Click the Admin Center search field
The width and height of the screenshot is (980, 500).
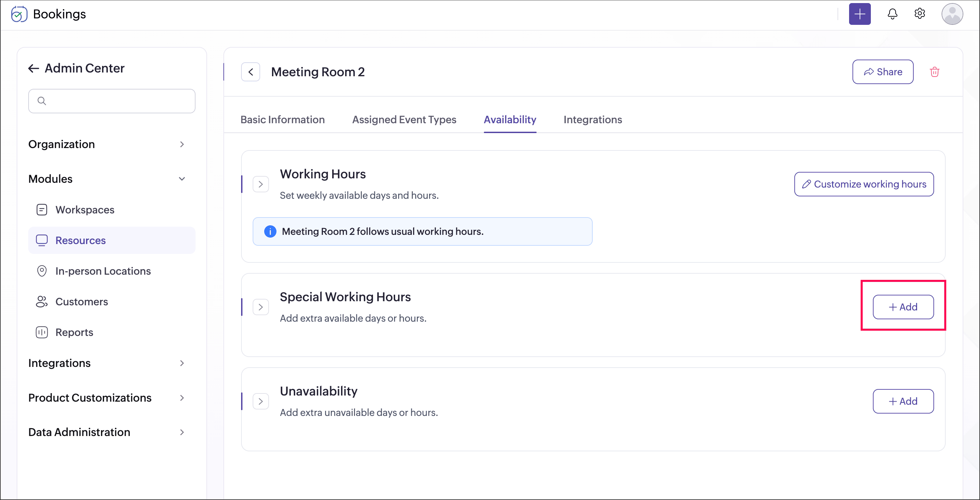(112, 101)
